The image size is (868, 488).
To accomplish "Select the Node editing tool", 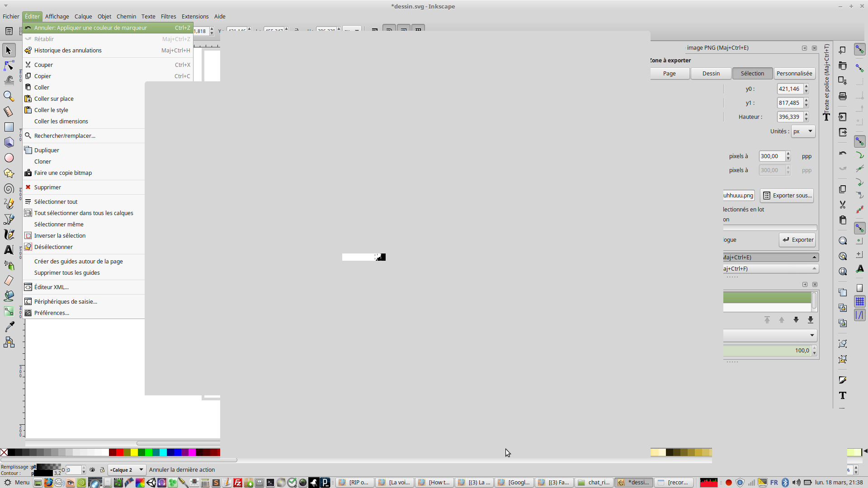I will (9, 66).
